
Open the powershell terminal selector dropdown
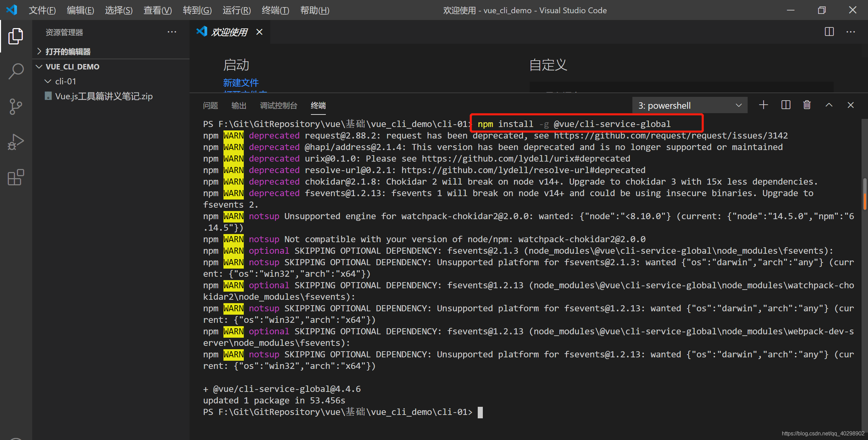690,105
